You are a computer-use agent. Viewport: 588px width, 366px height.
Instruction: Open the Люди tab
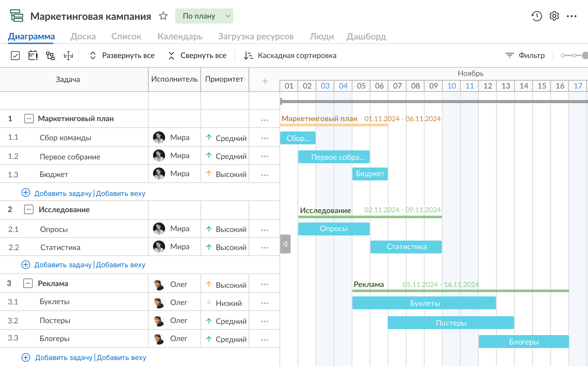(x=322, y=37)
